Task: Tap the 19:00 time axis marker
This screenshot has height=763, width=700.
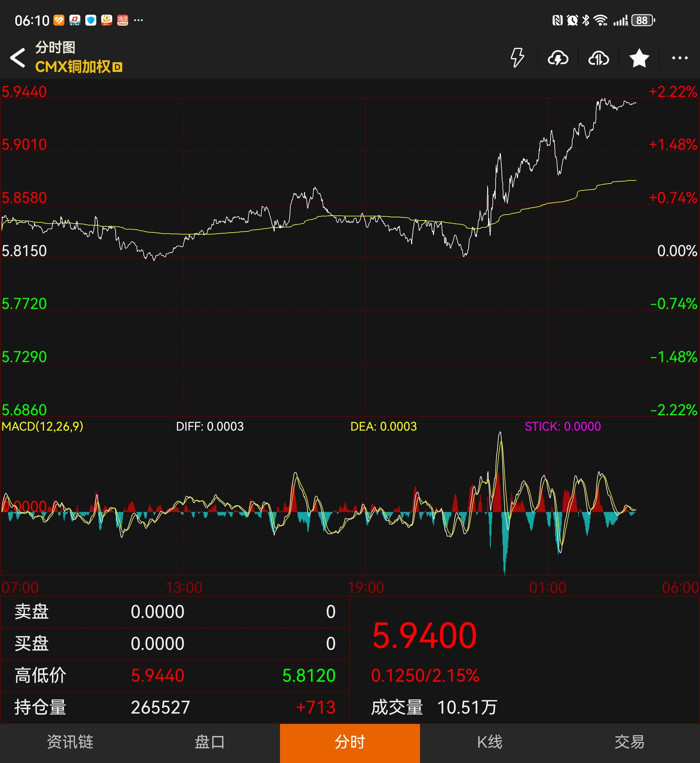Action: 366,588
